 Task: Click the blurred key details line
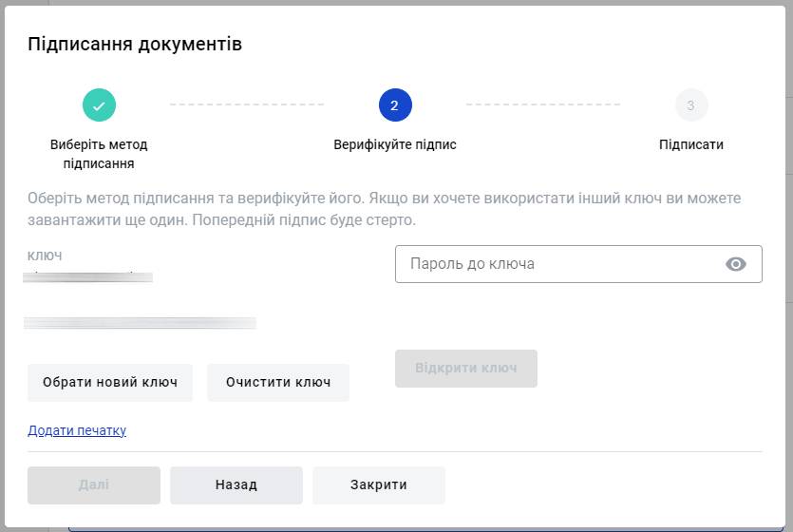click(x=141, y=323)
